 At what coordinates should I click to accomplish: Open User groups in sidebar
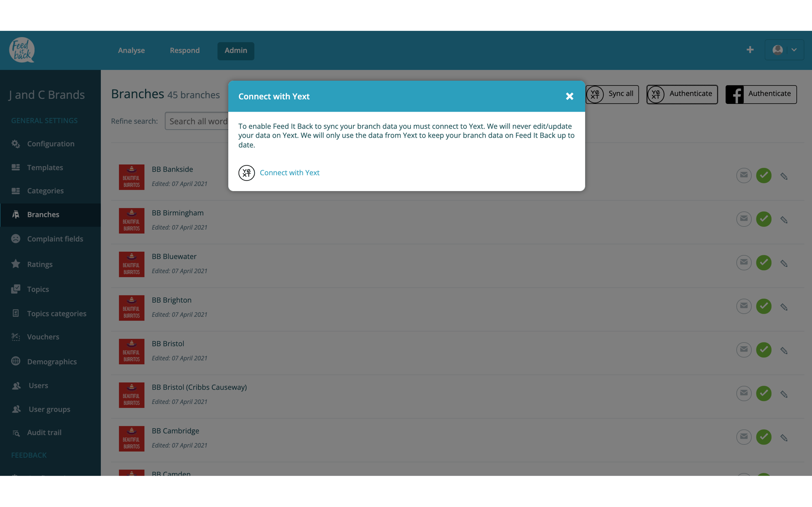click(x=50, y=409)
